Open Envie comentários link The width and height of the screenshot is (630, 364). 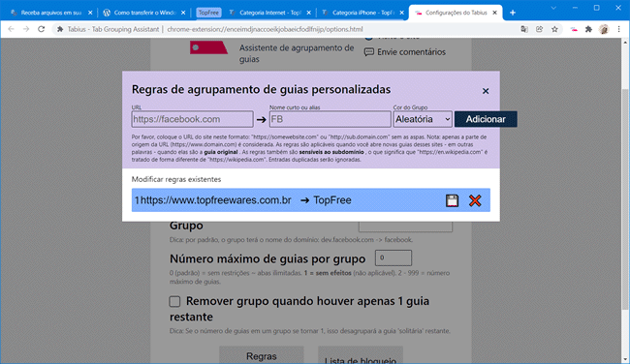coord(404,52)
